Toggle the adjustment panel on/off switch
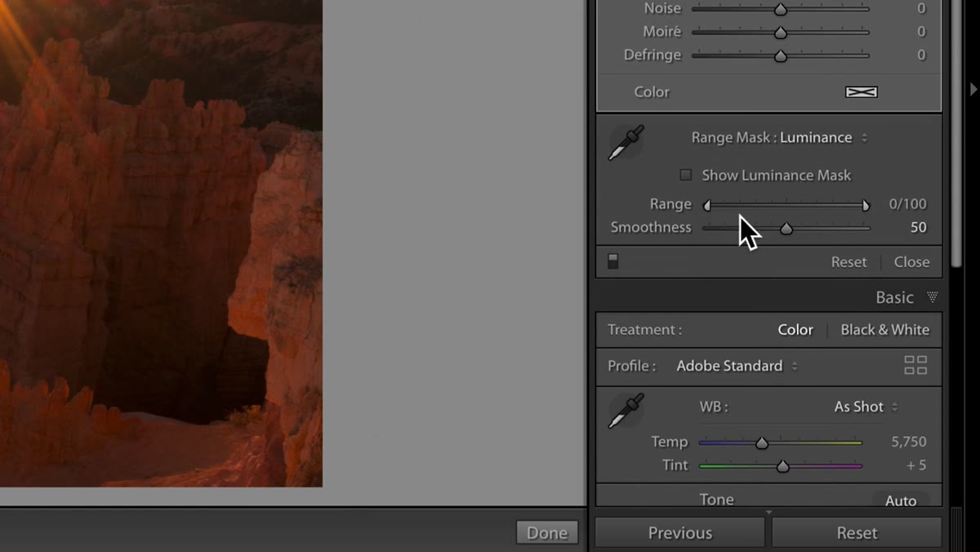The width and height of the screenshot is (980, 552). coord(612,261)
